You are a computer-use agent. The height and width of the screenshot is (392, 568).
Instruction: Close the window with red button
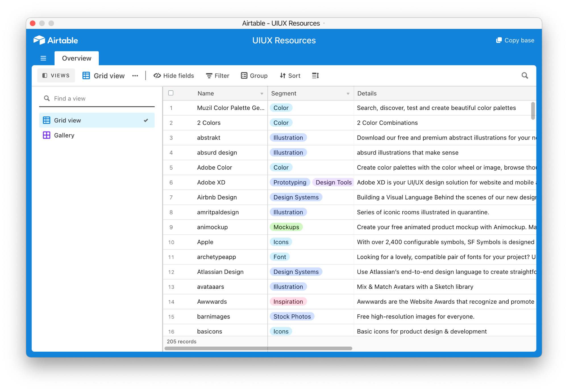pyautogui.click(x=33, y=23)
